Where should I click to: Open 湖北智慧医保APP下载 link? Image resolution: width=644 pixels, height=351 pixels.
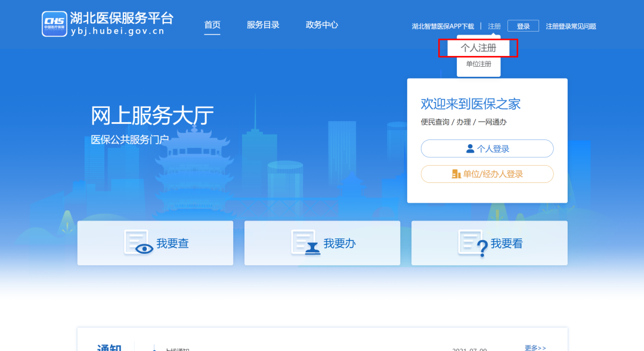[442, 26]
